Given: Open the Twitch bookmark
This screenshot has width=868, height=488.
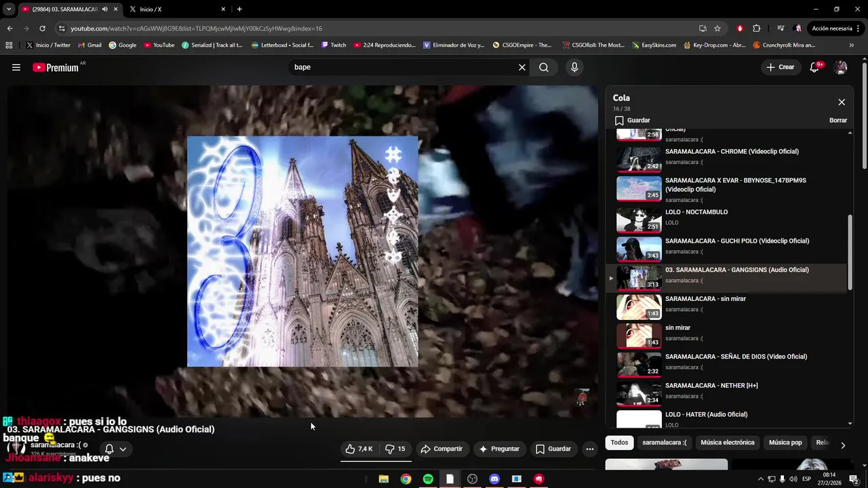Looking at the screenshot, I should point(334,45).
